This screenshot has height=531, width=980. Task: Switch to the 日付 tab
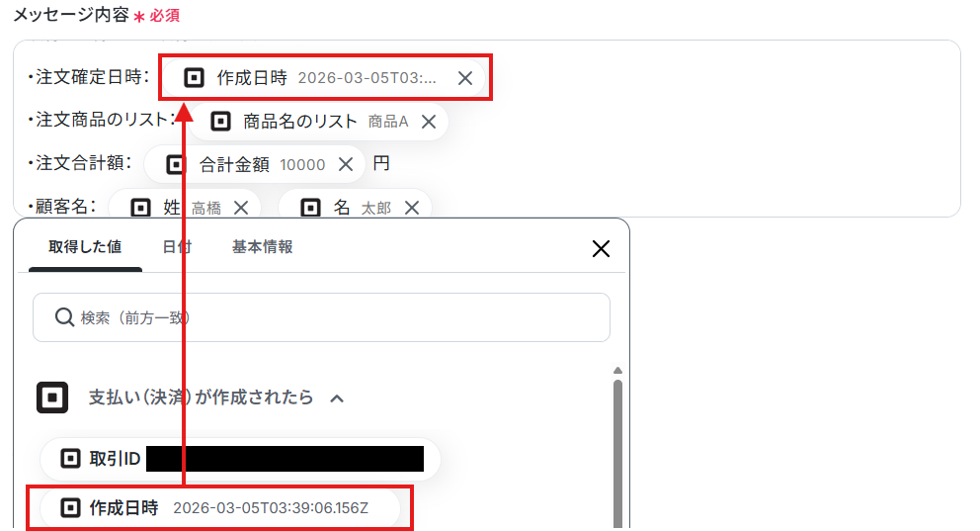pyautogui.click(x=177, y=247)
